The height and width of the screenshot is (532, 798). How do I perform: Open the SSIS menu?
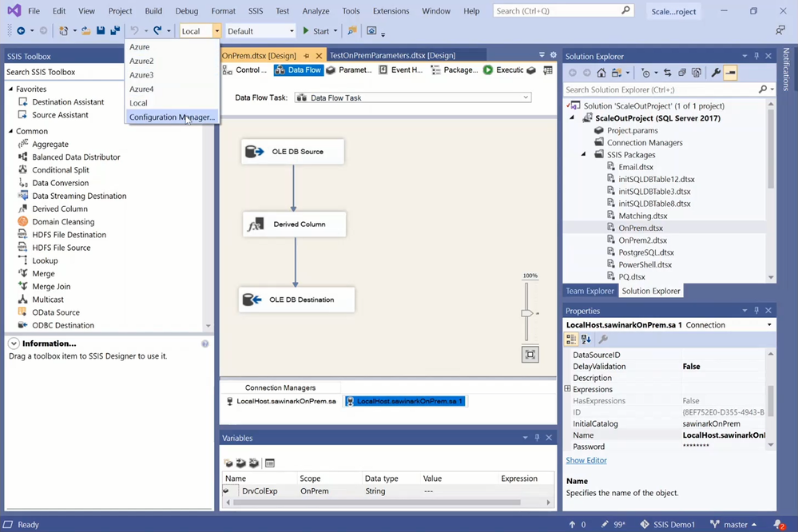tap(256, 10)
